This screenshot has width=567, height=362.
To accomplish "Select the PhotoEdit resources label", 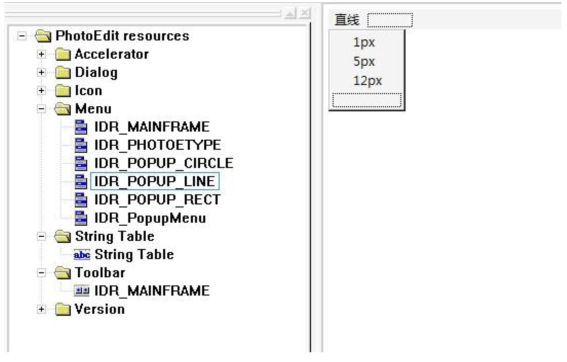I will click(122, 36).
